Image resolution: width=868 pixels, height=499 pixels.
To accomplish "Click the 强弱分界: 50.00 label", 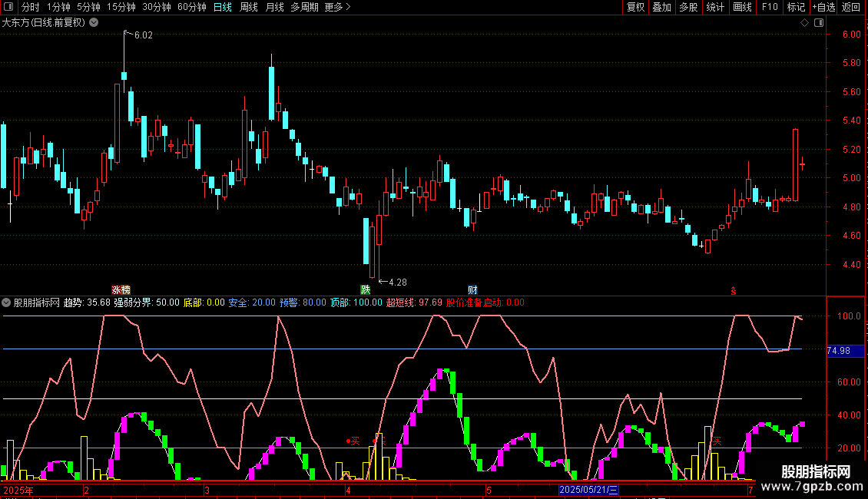I will click(147, 302).
